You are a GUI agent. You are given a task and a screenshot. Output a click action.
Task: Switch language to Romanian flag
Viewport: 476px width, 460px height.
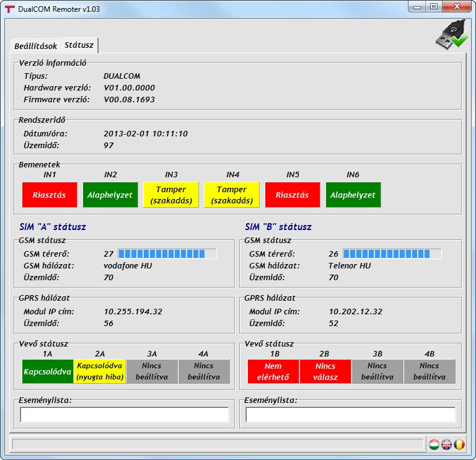(459, 445)
